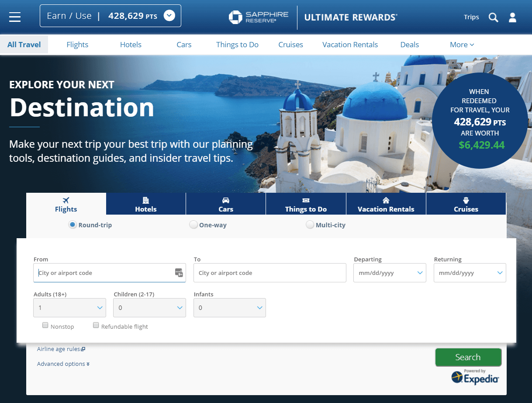Open the user profile icon
This screenshot has height=403, width=532.
[512, 17]
